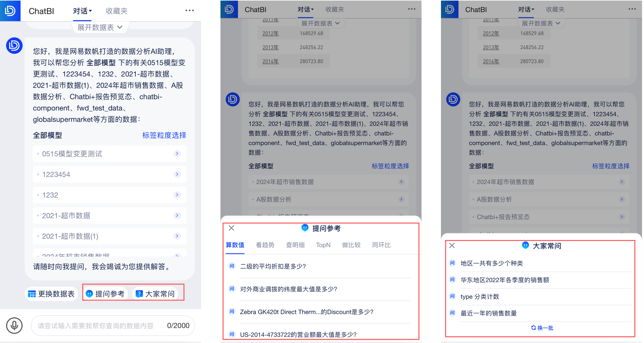Close the 提问参考 panel with X

pyautogui.click(x=231, y=228)
